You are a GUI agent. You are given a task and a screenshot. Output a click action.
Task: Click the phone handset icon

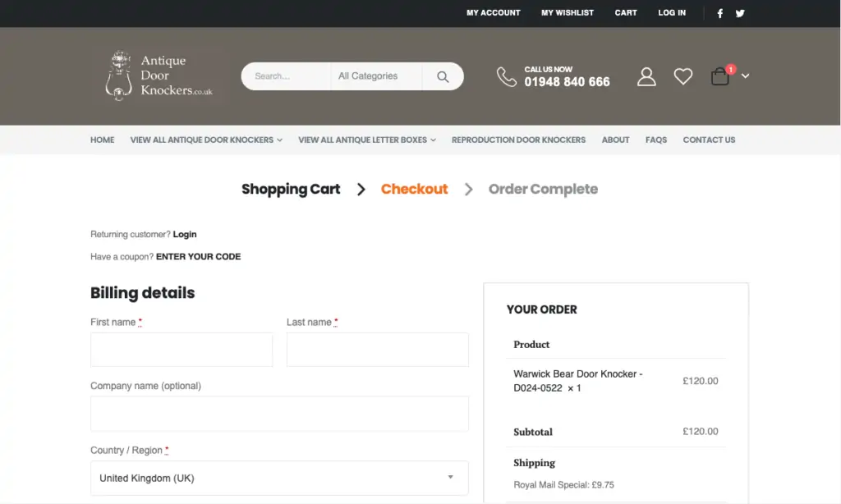(x=506, y=76)
